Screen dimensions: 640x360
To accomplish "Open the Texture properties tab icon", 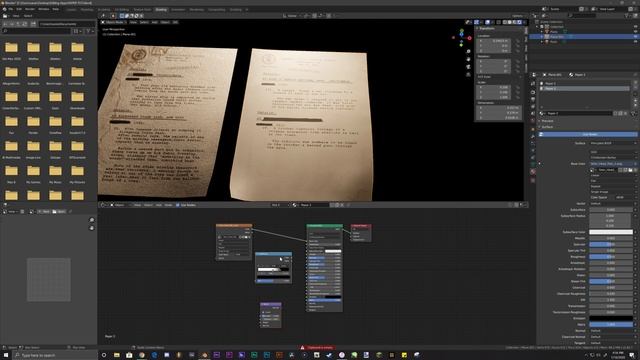I will [533, 180].
